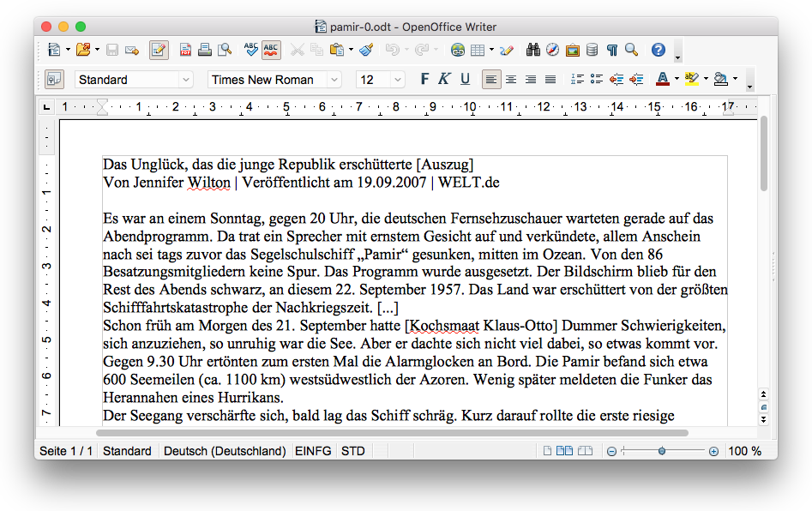Toggle Bold (F) formatting
This screenshot has height=511, width=812.
pos(424,79)
